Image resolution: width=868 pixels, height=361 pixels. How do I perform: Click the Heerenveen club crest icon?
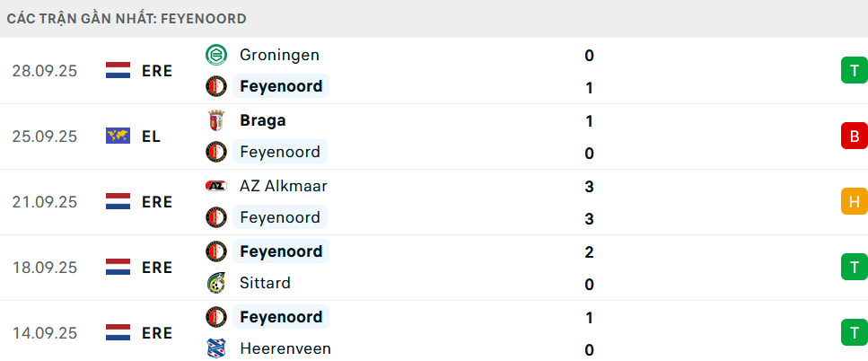(215, 348)
